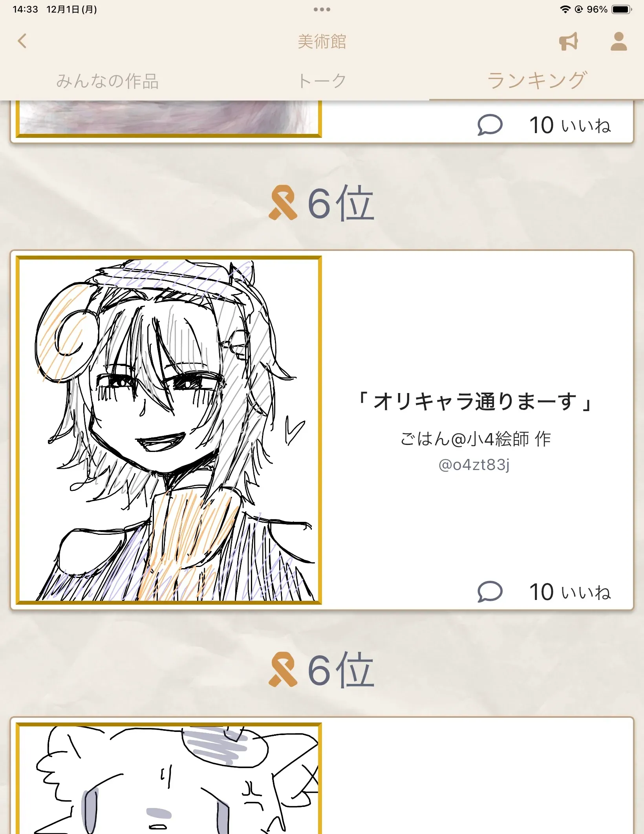Tap 10 いいね on the top card
Image resolution: width=644 pixels, height=834 pixels.
(570, 125)
